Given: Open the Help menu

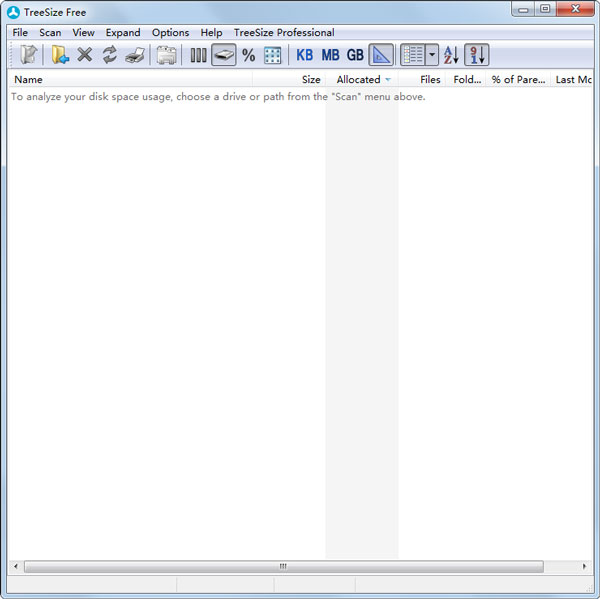Looking at the screenshot, I should coord(211,33).
